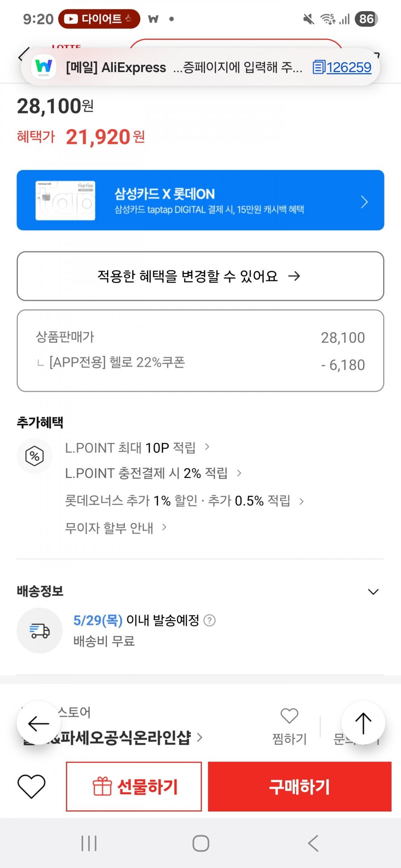The width and height of the screenshot is (401, 868).
Task: Open the 삼성카드 X 롯데ON banner
Action: click(x=200, y=200)
